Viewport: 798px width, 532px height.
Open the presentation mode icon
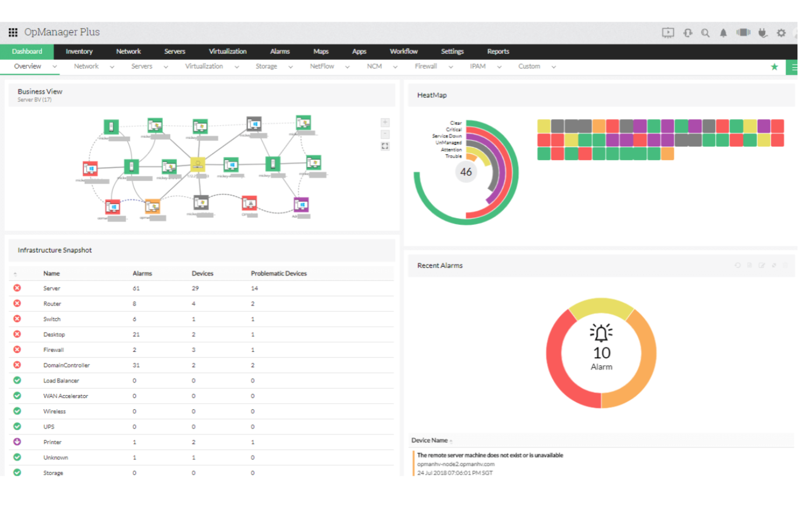(x=668, y=32)
